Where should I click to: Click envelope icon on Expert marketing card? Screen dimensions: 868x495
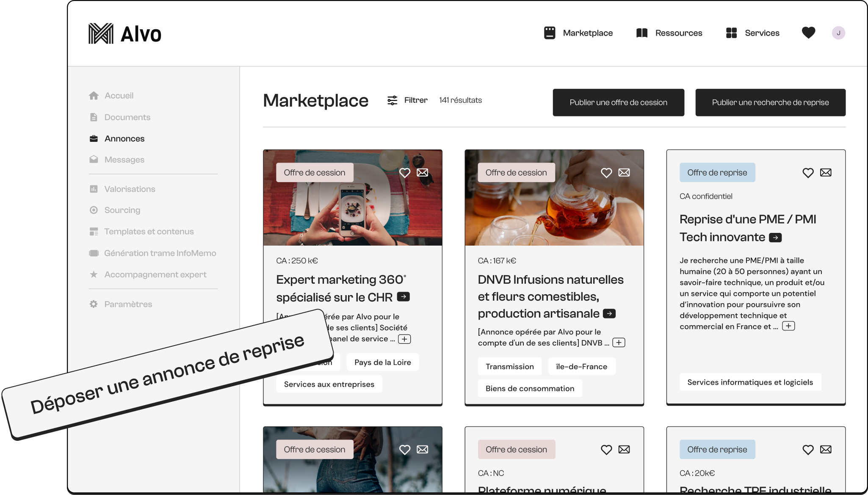422,173
